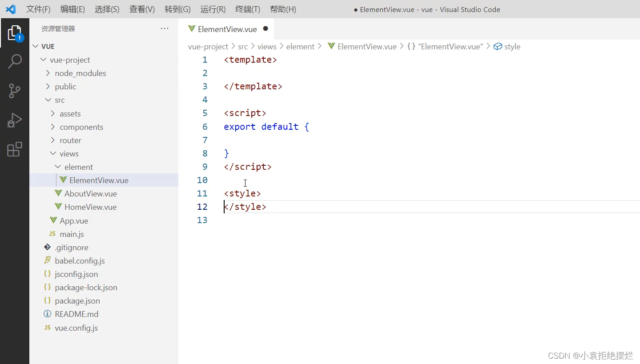The height and width of the screenshot is (364, 640).
Task: Open the 帮助(H) menu
Action: click(x=283, y=9)
